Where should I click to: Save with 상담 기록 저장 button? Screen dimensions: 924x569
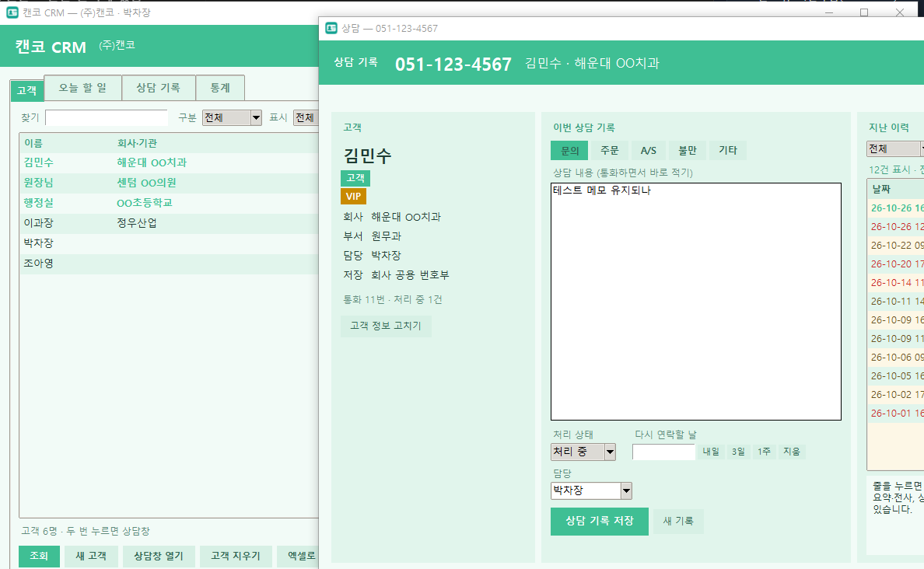click(x=600, y=522)
